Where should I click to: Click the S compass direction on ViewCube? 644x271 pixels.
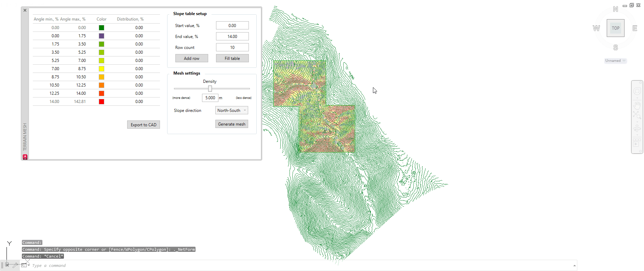click(615, 48)
